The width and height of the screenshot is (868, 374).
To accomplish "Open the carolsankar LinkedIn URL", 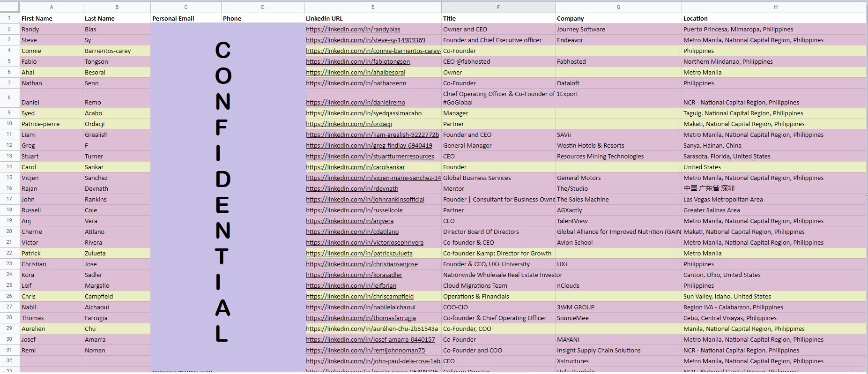I will click(356, 167).
